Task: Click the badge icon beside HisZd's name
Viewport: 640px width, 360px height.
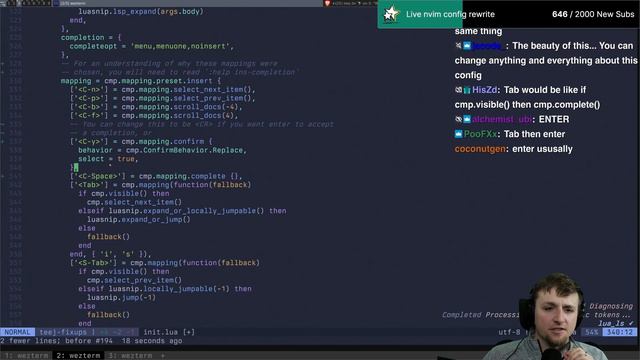Action: point(467,90)
